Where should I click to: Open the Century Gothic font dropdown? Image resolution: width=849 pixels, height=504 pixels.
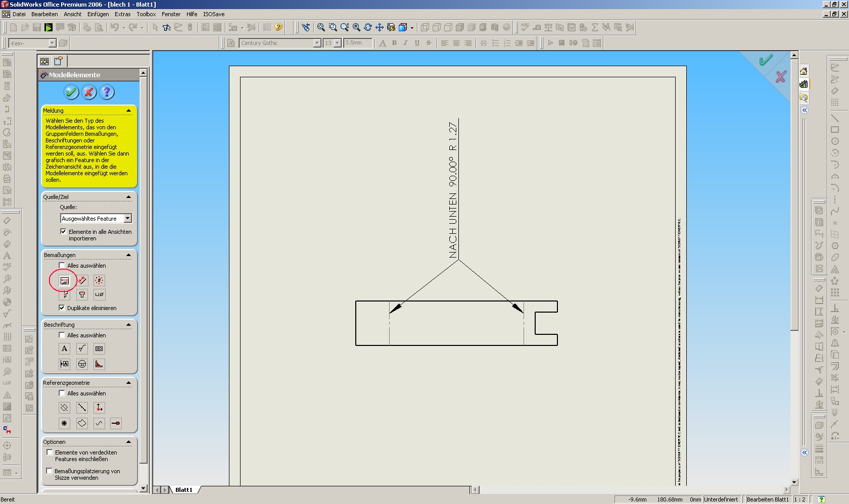[x=317, y=43]
